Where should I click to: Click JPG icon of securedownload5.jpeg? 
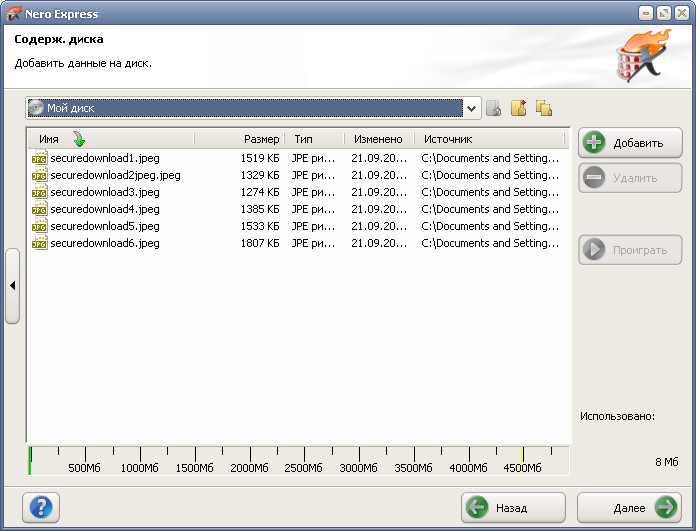click(40, 226)
